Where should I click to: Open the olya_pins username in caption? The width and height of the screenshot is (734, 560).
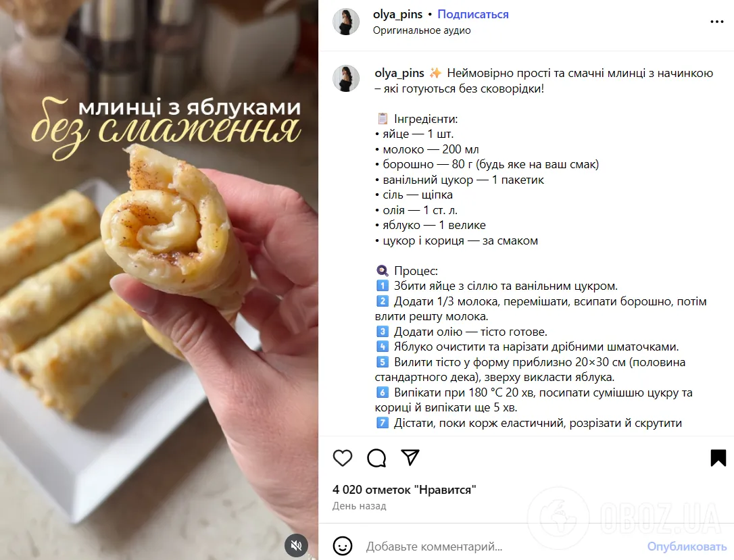[x=399, y=73]
